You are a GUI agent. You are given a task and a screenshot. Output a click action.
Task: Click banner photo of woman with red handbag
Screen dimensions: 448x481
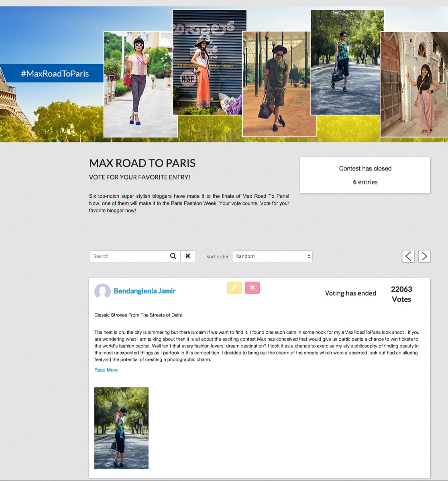[x=141, y=84]
